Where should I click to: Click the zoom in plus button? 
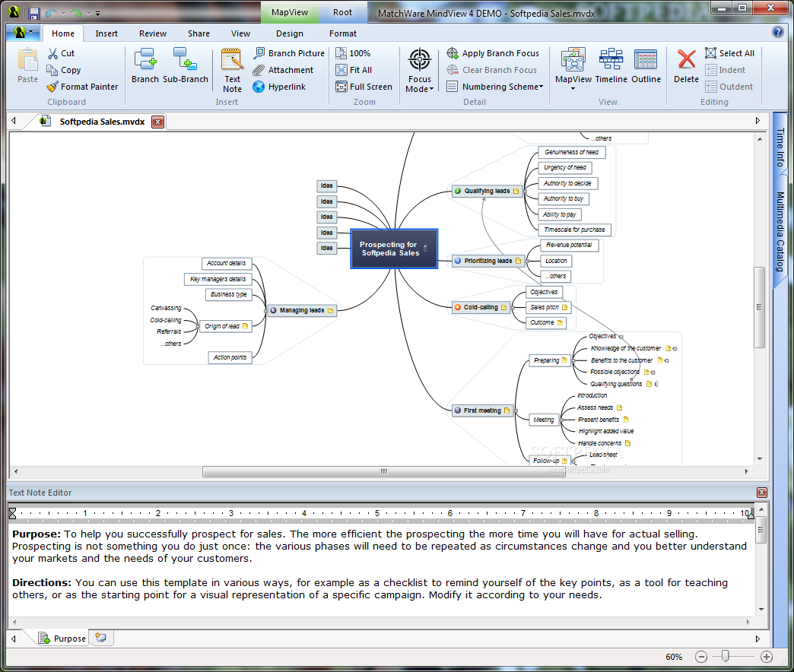coord(766,657)
